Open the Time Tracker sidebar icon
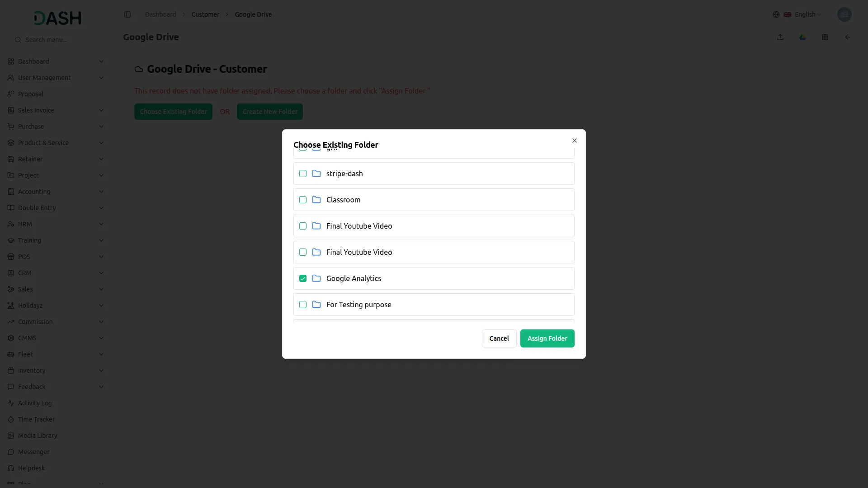 (11, 419)
